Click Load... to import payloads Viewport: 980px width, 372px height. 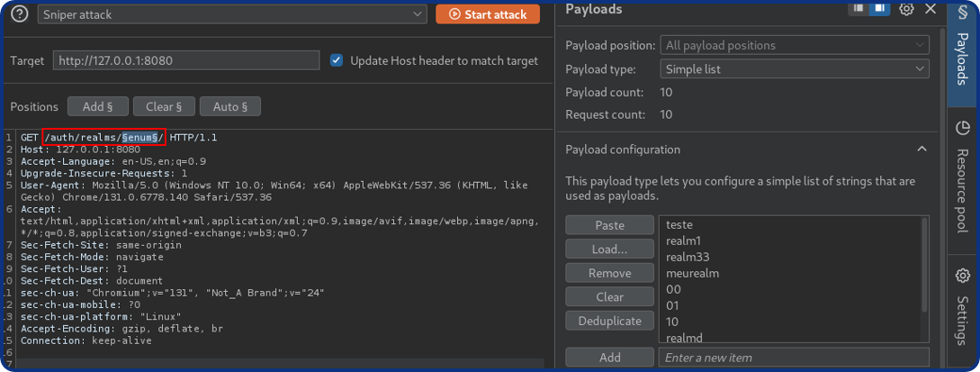(x=609, y=250)
